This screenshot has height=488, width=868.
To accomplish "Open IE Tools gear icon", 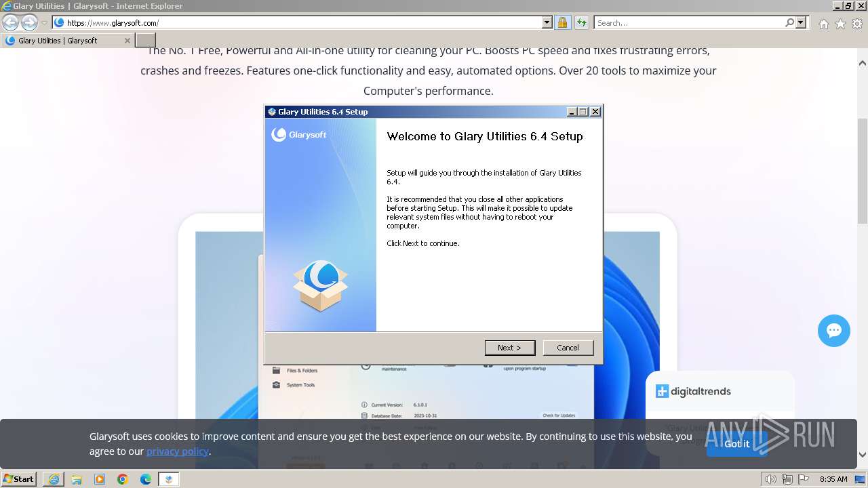I will (x=857, y=24).
